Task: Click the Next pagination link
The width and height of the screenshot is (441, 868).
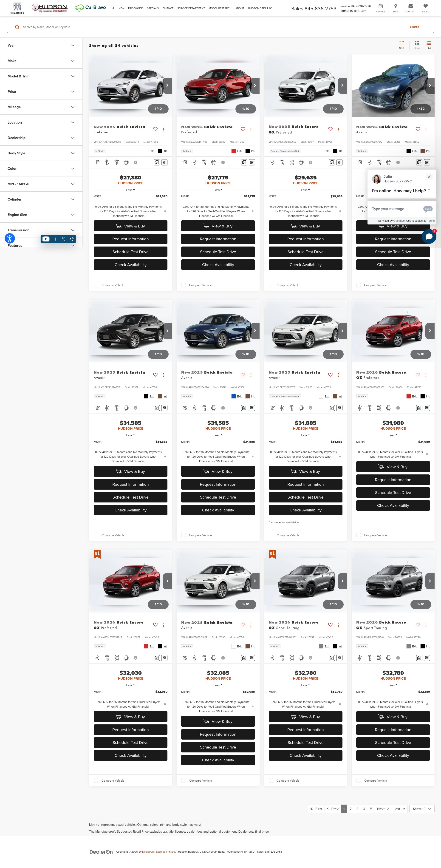Action: [383, 809]
